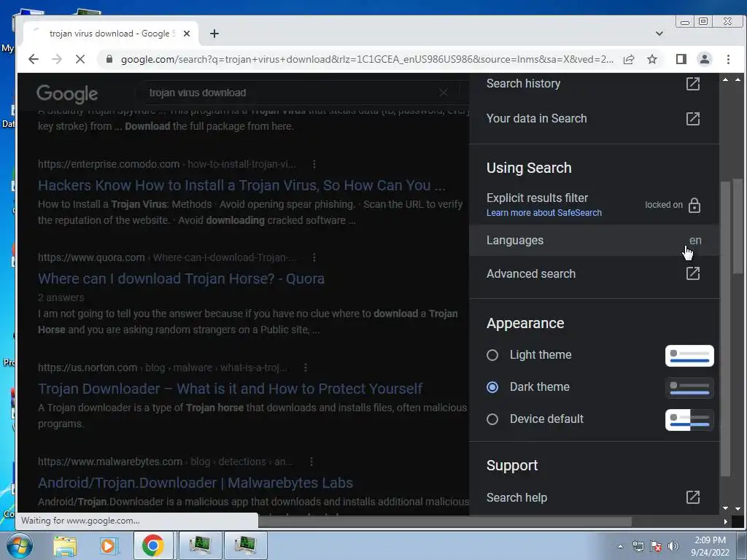Open Your data in Search link icon

(x=693, y=119)
